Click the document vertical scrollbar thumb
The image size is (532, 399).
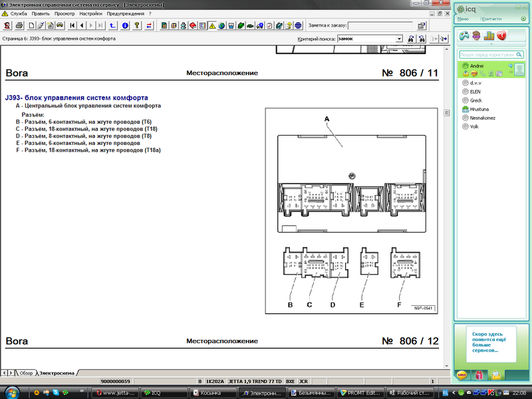tap(446, 113)
